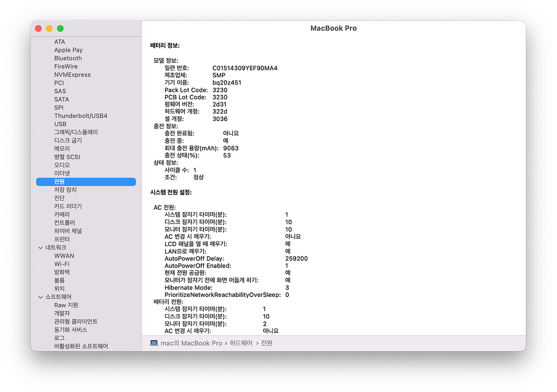Viewport: 557px width, 392px height.
Task: Select PCI in the sidebar
Action: (x=59, y=83)
